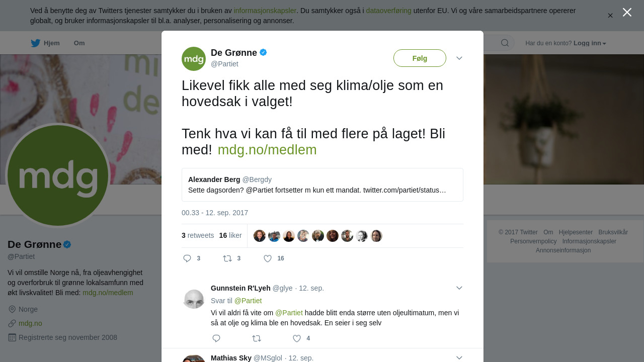
Task: Click the search magnifier icon
Action: [x=505, y=43]
